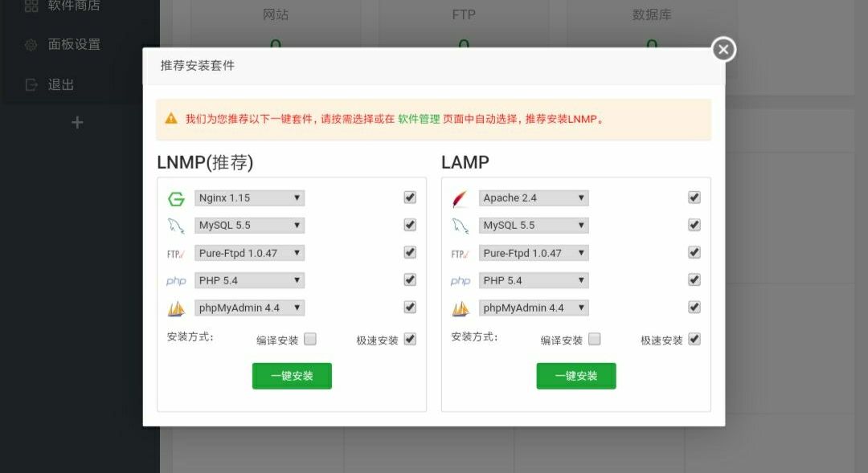The height and width of the screenshot is (473, 868).
Task: Open LNMP MySQL 5.5 version dropdown
Action: [x=249, y=225]
